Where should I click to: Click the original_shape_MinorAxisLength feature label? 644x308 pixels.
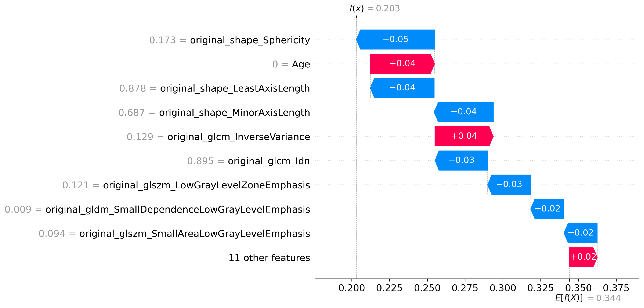tap(234, 113)
